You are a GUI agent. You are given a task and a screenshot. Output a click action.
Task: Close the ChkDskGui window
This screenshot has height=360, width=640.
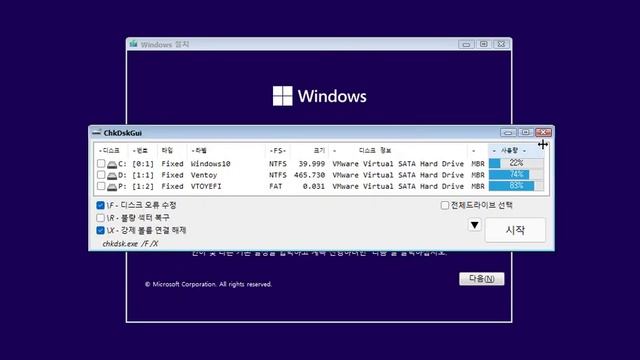pos(543,132)
